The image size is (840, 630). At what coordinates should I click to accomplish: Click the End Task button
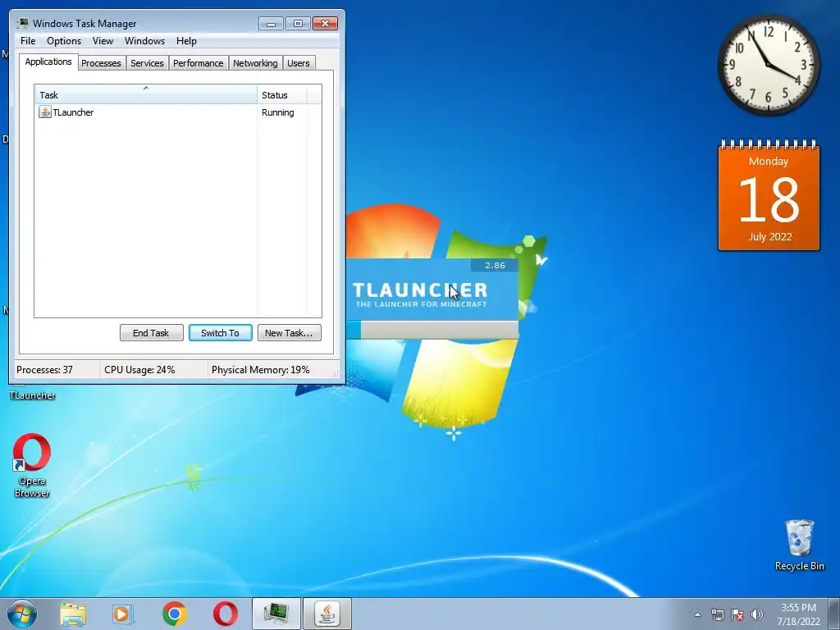click(x=151, y=333)
